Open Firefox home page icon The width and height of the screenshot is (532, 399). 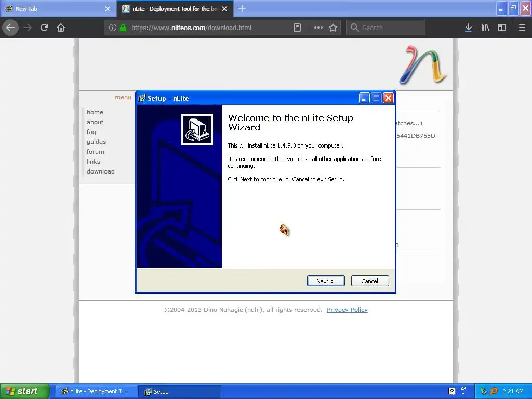[61, 28]
